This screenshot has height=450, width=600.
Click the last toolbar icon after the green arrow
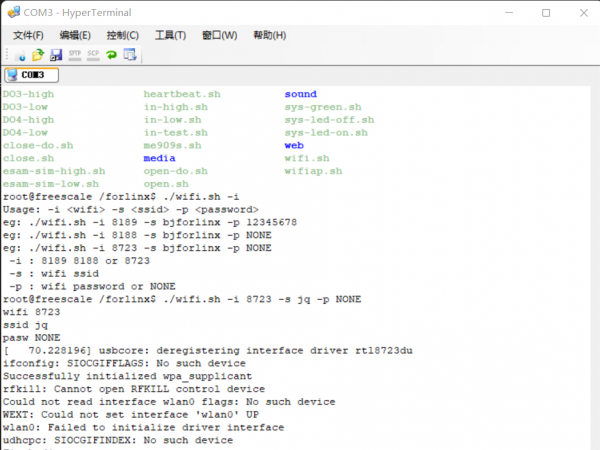[x=129, y=54]
